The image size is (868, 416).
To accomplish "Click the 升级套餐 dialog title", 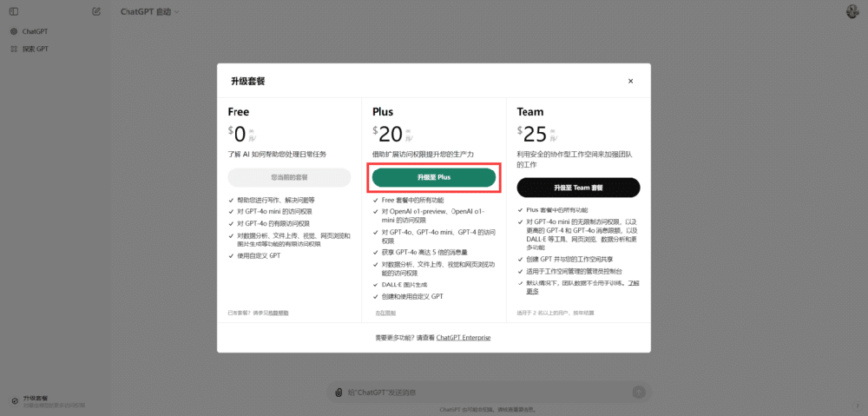I will 248,82.
